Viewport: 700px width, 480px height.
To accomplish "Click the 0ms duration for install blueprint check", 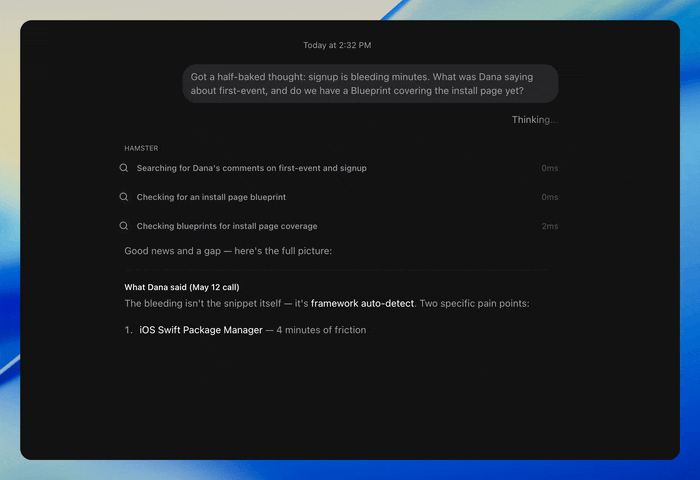I will pos(550,197).
